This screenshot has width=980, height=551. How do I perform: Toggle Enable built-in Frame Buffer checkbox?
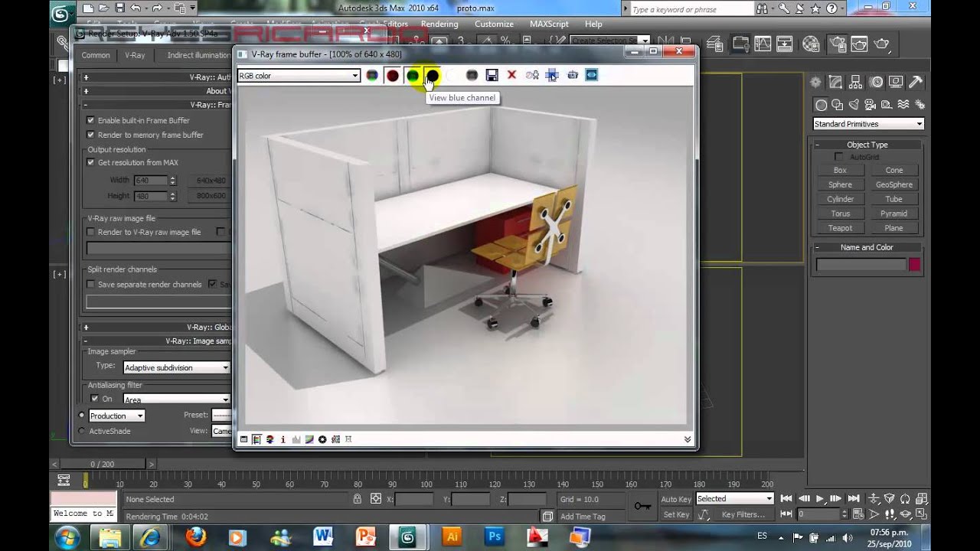click(x=91, y=120)
